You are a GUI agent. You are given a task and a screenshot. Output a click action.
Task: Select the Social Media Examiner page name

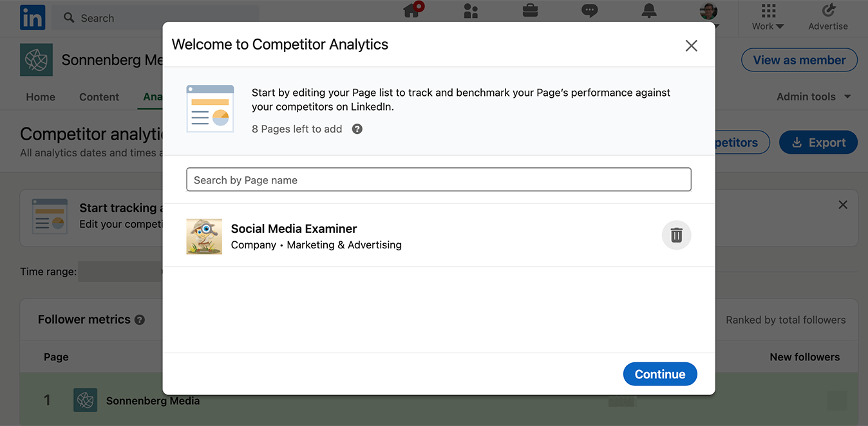(x=294, y=228)
